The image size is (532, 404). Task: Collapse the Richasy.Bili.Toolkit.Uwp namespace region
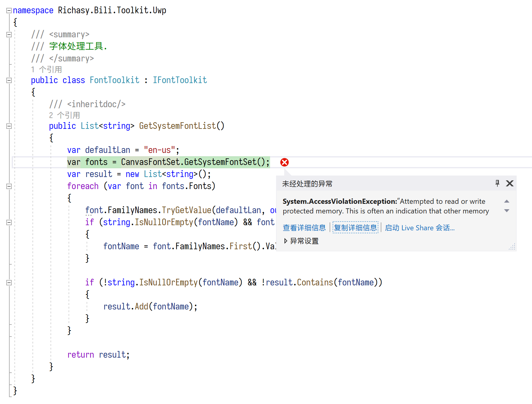9,10
